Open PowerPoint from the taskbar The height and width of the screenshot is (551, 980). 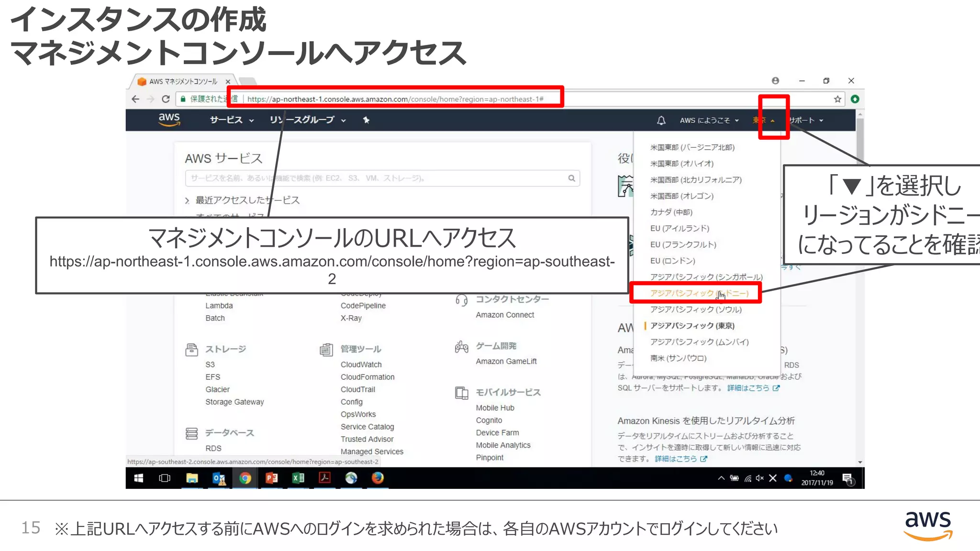271,478
